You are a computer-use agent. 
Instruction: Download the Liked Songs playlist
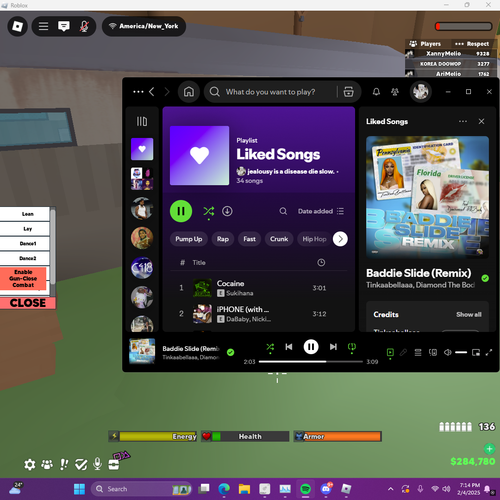[227, 211]
